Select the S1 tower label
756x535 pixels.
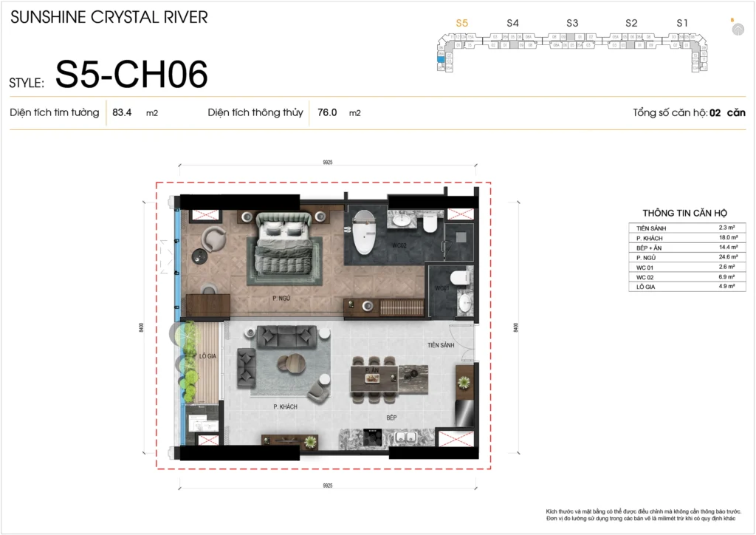tap(682, 24)
